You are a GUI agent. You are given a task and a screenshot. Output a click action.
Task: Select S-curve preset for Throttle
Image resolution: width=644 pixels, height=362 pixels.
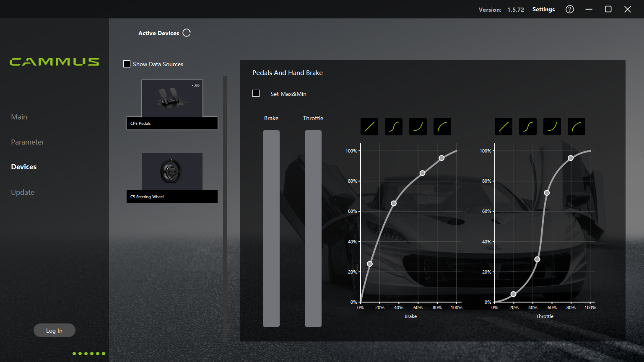528,127
